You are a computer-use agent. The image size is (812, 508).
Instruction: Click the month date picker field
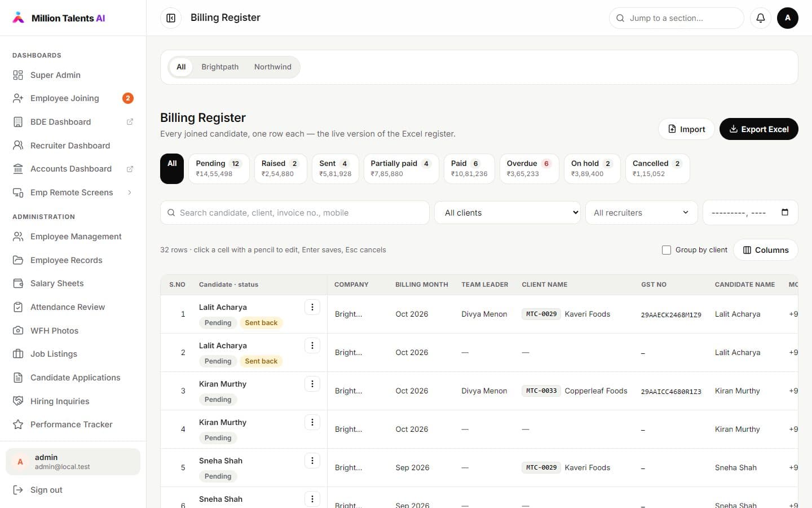751,213
